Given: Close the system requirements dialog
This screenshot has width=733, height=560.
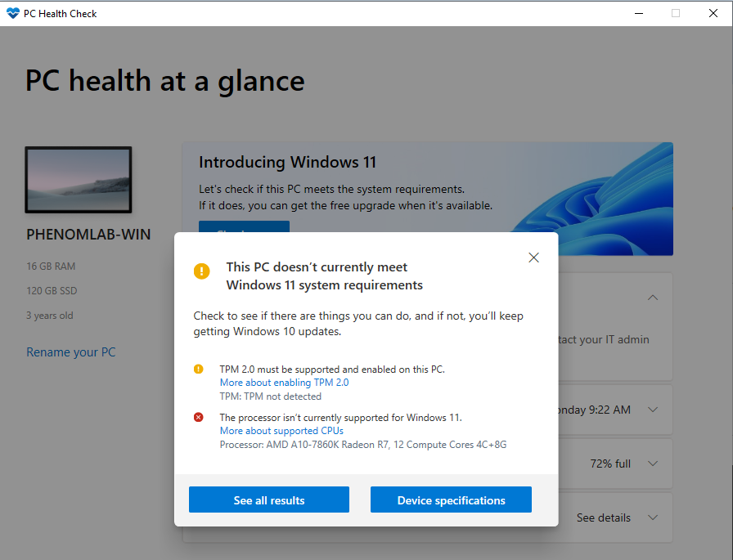Looking at the screenshot, I should click(x=533, y=258).
